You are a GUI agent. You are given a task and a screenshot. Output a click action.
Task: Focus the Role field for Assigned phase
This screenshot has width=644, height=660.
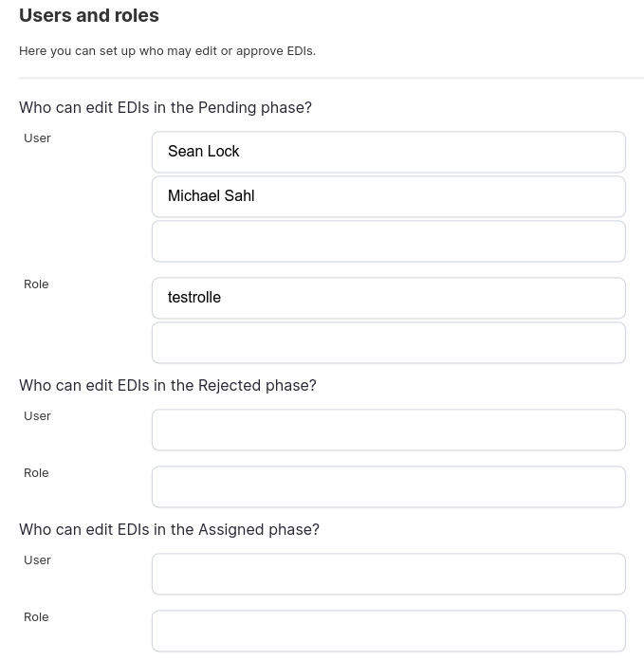(388, 631)
